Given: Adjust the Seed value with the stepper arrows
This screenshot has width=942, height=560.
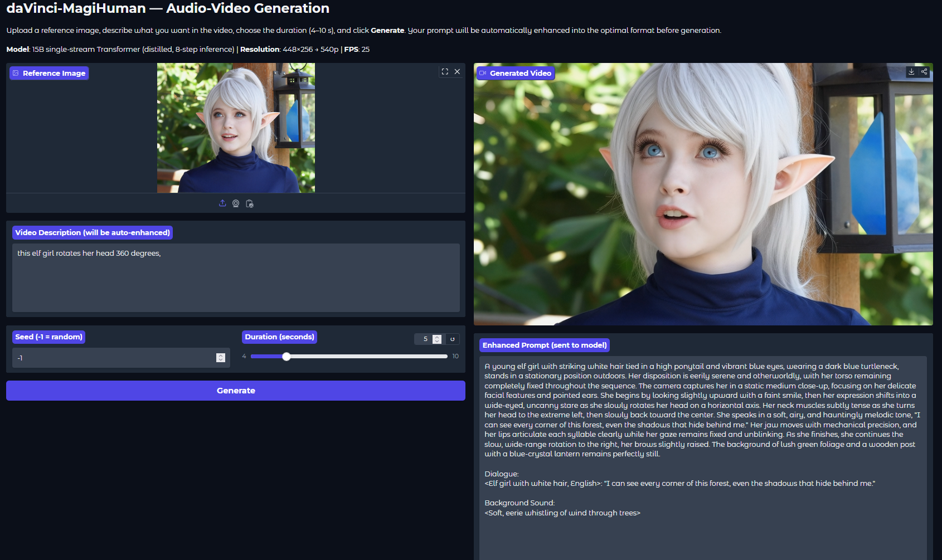Looking at the screenshot, I should click(221, 358).
